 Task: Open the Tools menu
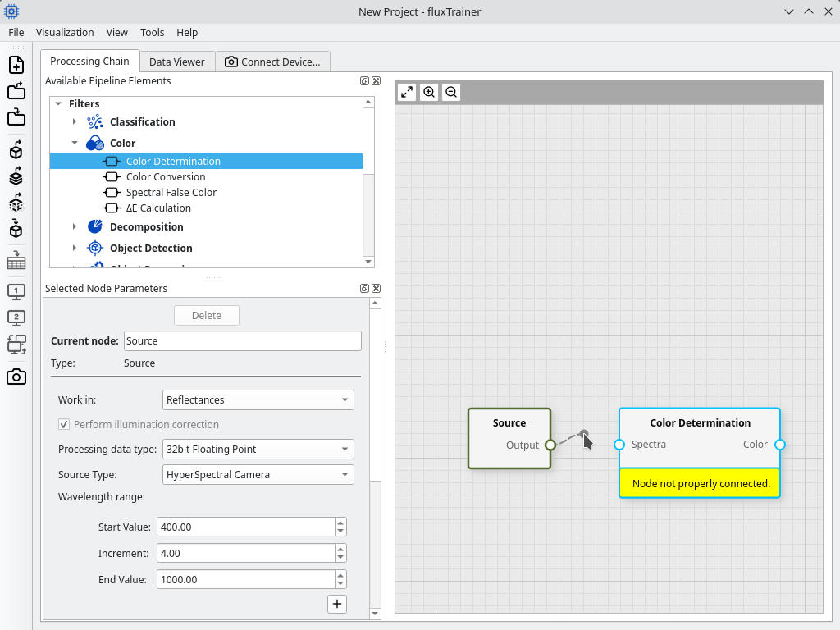(152, 32)
